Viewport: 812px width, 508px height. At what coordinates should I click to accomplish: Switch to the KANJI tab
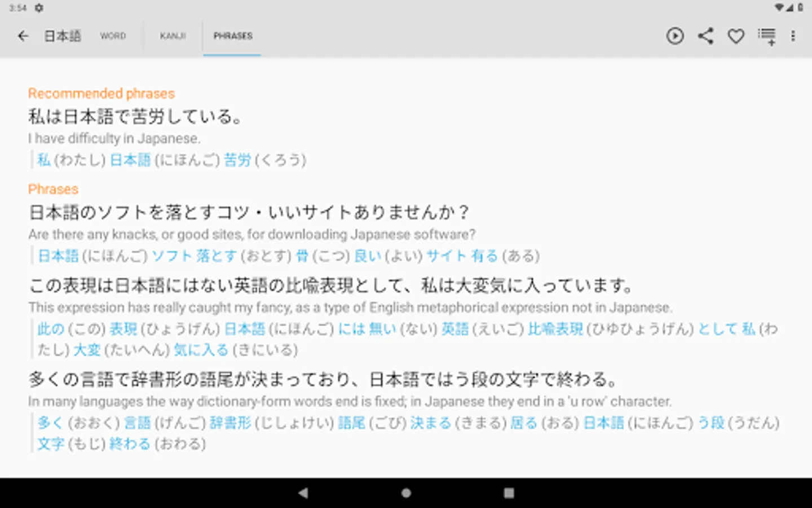click(x=173, y=36)
